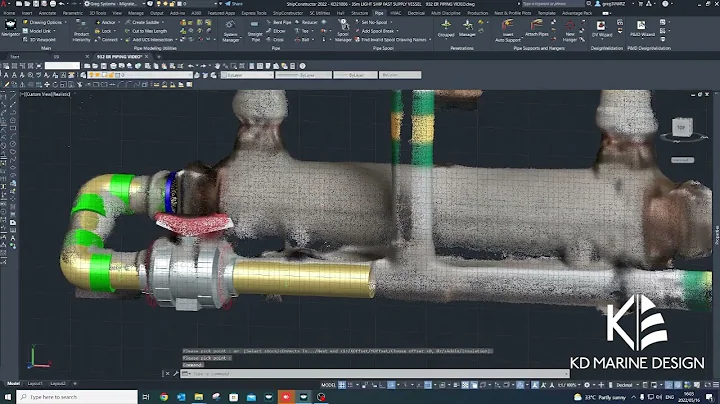Toggle MODEL space button in status bar
Image resolution: width=720 pixels, height=404 pixels.
point(328,385)
